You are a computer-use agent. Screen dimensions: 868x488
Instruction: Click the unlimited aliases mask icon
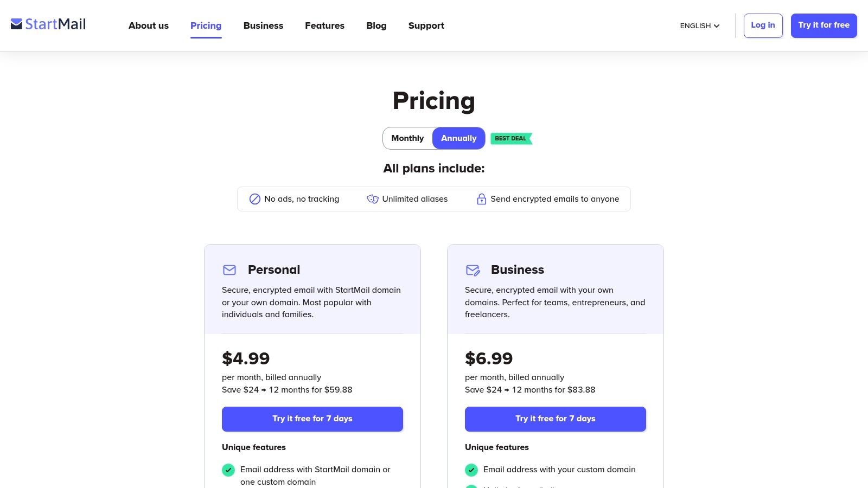click(373, 199)
